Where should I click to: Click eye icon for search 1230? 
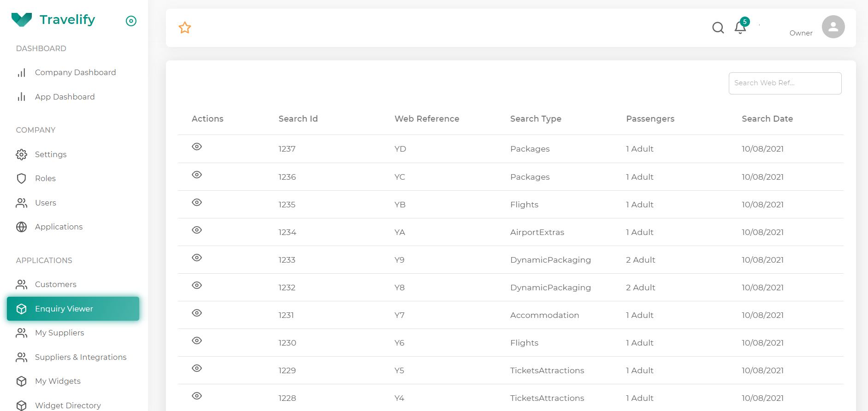(197, 341)
